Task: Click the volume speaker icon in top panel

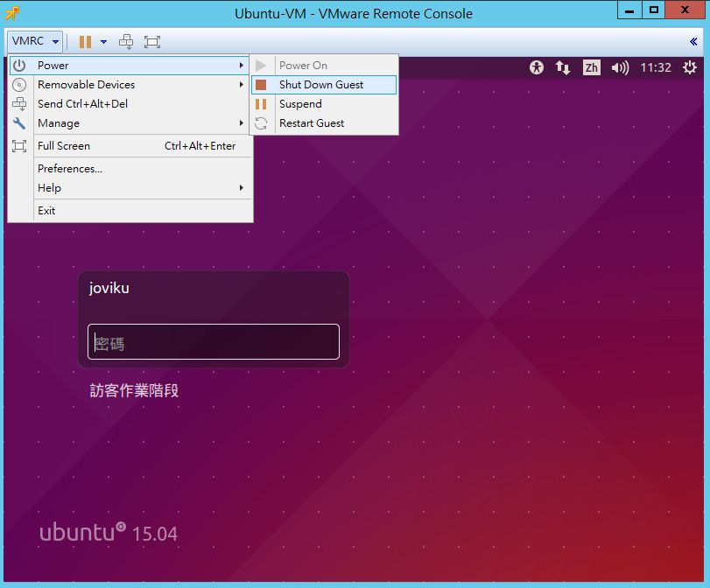Action: tap(619, 66)
